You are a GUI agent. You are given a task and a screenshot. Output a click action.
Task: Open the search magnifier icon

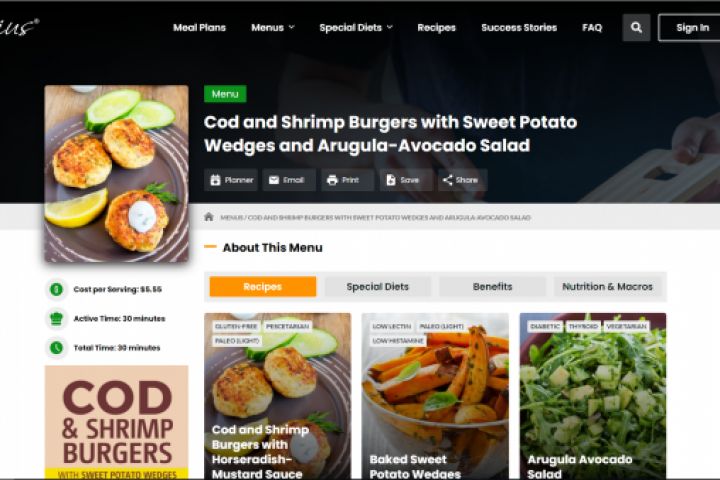click(636, 28)
